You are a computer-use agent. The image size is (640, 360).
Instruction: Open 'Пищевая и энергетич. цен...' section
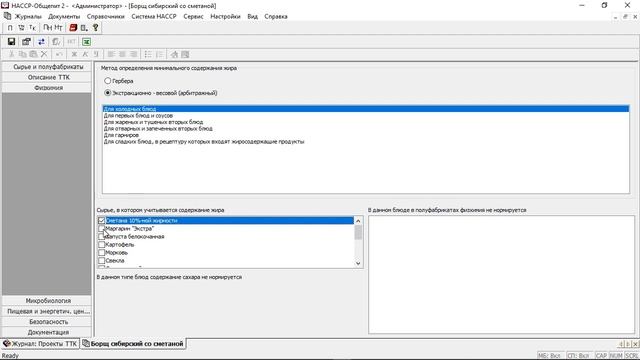pos(47,311)
